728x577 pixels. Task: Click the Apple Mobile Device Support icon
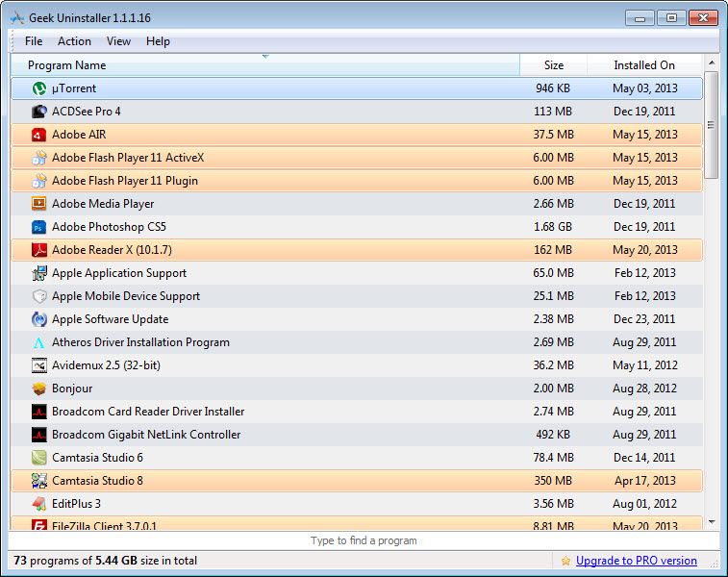[39, 296]
